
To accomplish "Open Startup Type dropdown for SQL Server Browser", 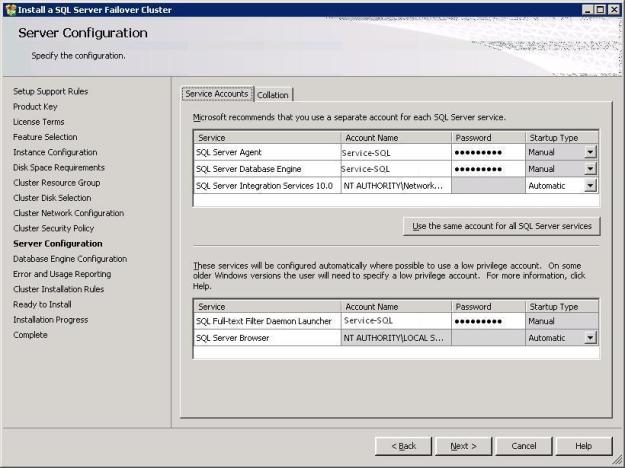I will pyautogui.click(x=590, y=338).
